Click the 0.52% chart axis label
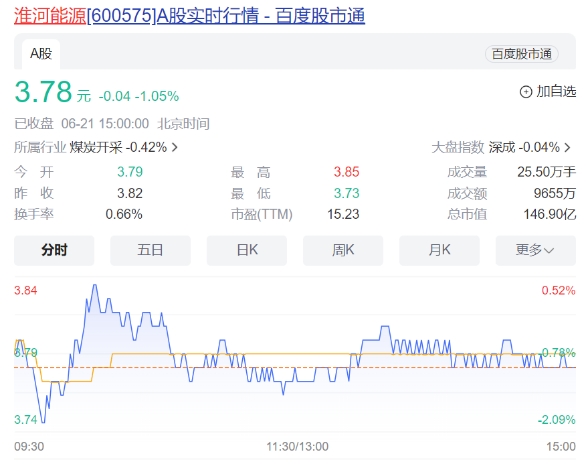Image resolution: width=586 pixels, height=466 pixels. click(x=558, y=290)
